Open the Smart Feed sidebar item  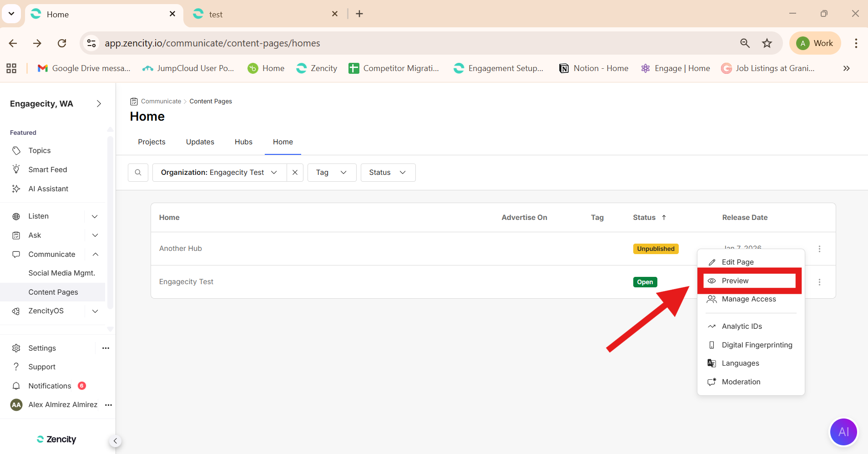pyautogui.click(x=47, y=170)
